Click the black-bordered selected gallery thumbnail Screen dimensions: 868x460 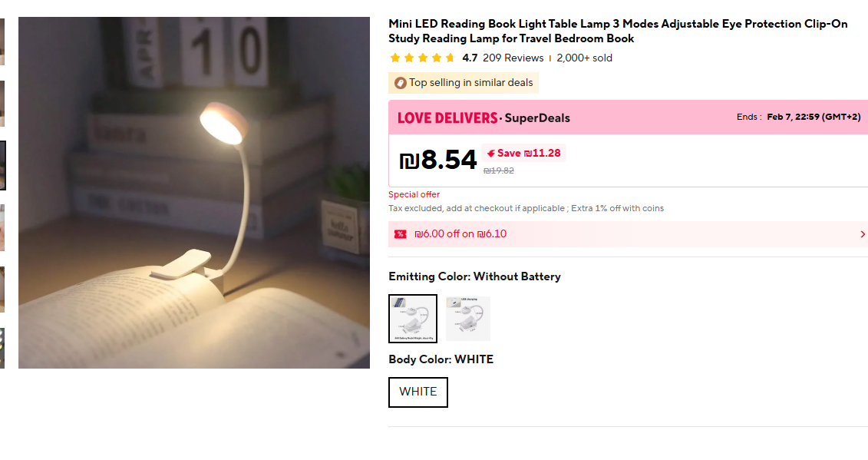pos(2,165)
